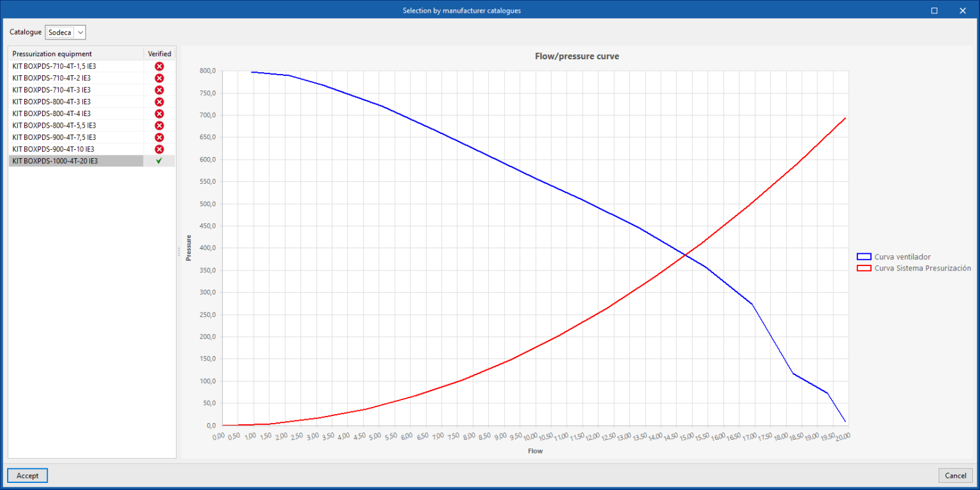This screenshot has height=490, width=980.
Task: Click red failed icon for KIT BOXPDS-800-4T-5,5
Action: 160,125
